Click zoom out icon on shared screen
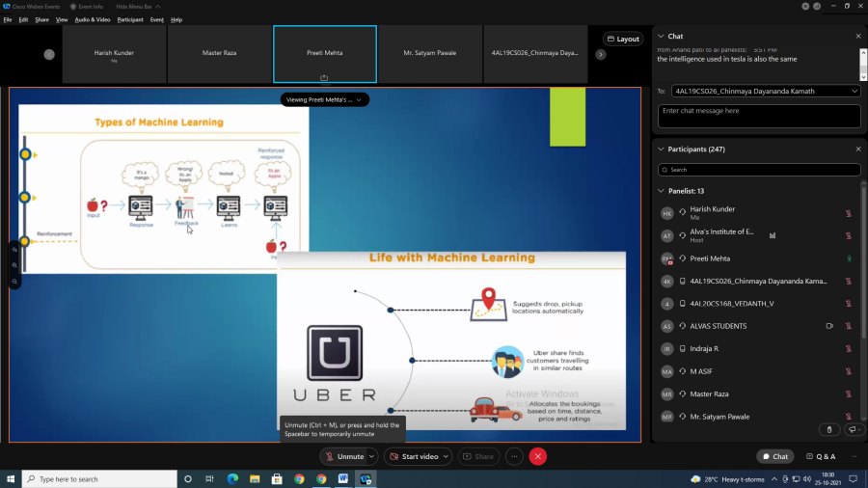This screenshot has width=868, height=488. coord(14,282)
